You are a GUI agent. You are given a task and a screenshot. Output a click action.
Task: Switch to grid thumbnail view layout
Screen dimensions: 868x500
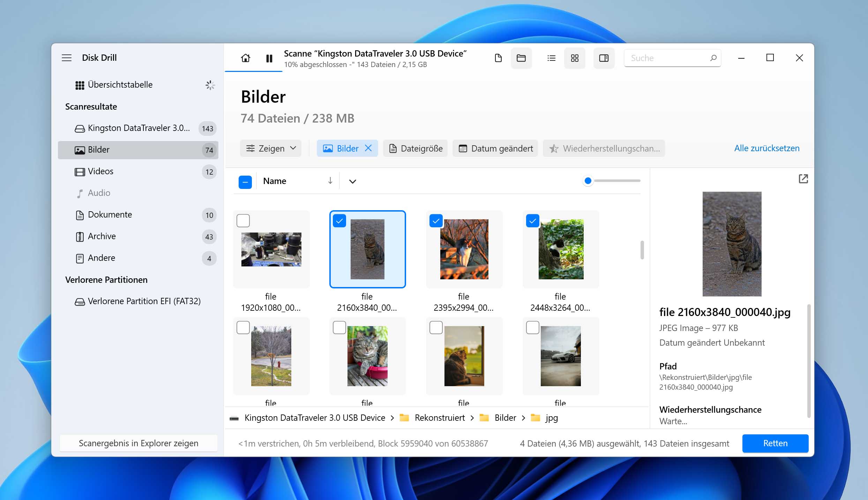575,58
